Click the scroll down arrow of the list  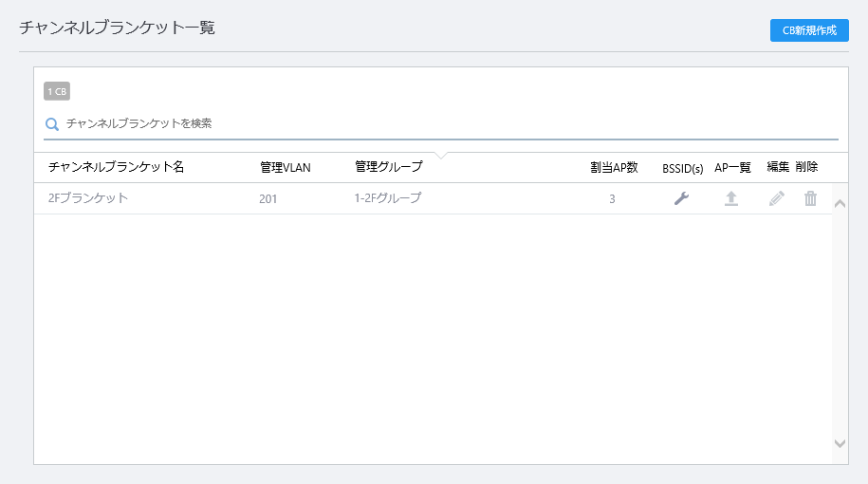840,443
